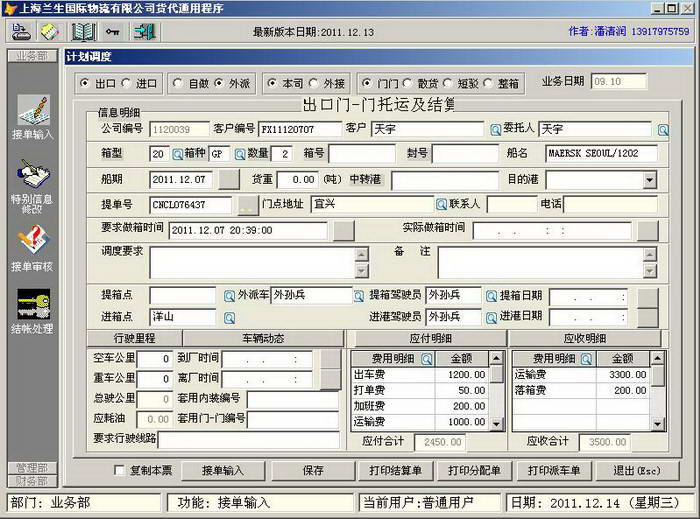
Task: Select the 出口 radio button
Action: [84, 83]
